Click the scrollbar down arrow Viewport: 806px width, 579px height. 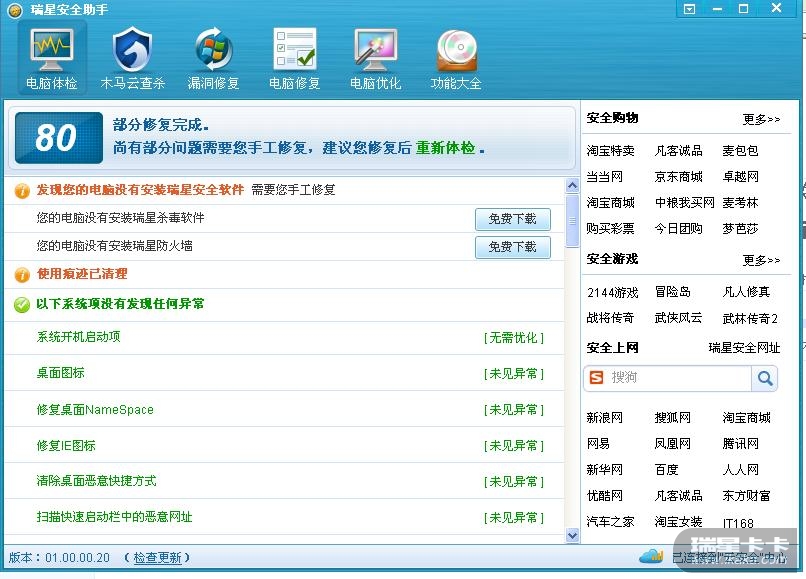click(572, 535)
